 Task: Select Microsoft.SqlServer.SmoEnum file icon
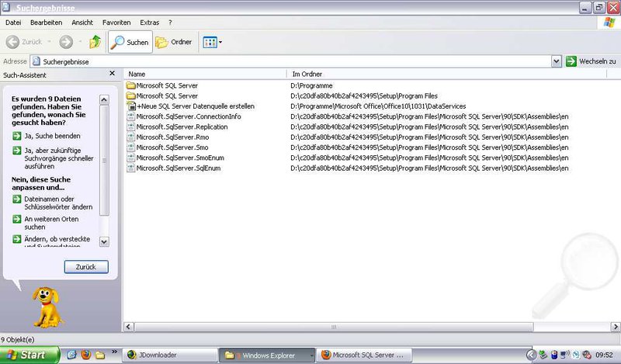131,158
